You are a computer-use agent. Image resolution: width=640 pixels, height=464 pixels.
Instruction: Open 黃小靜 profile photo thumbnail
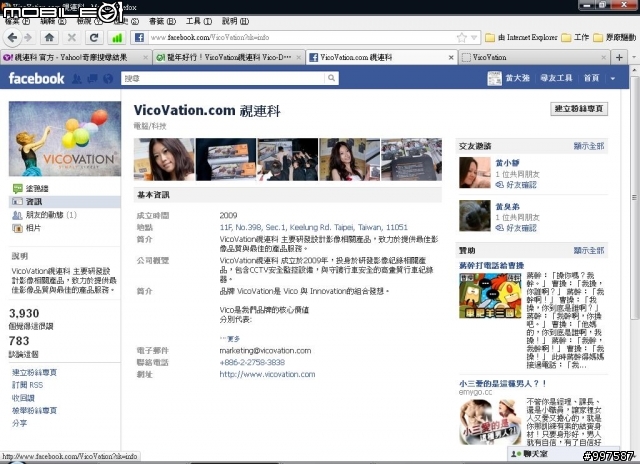474,173
